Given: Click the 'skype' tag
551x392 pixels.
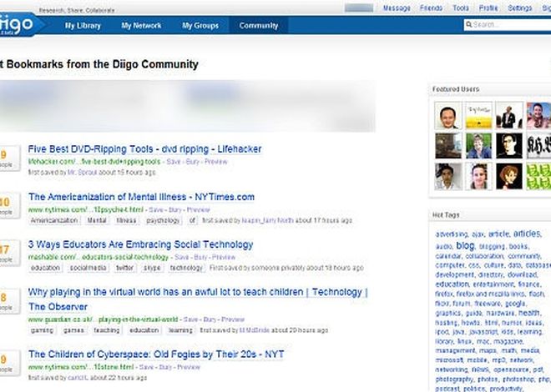Looking at the screenshot, I should click(152, 268).
